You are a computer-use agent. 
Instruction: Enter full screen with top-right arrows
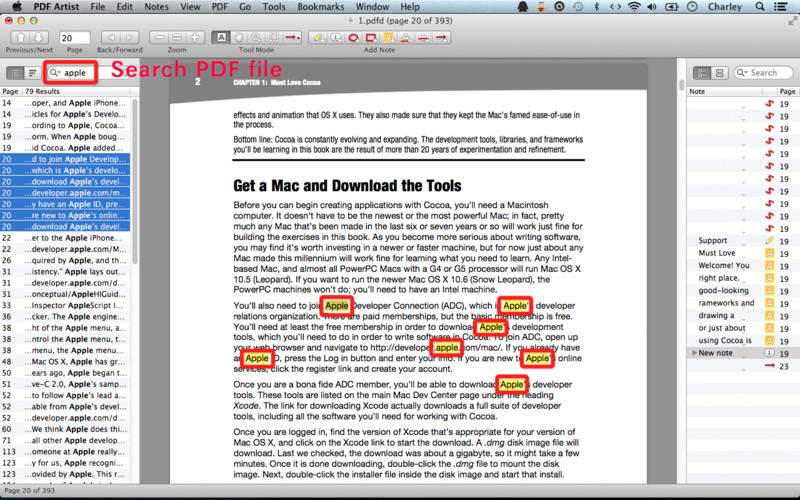[x=792, y=20]
